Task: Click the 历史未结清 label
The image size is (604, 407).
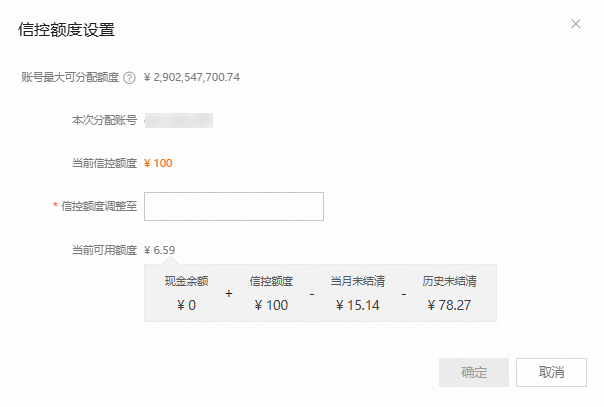Action: [448, 281]
